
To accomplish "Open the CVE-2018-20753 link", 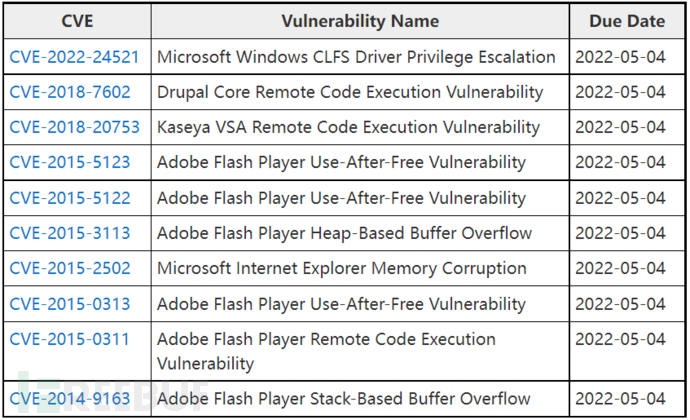I will [x=74, y=127].
